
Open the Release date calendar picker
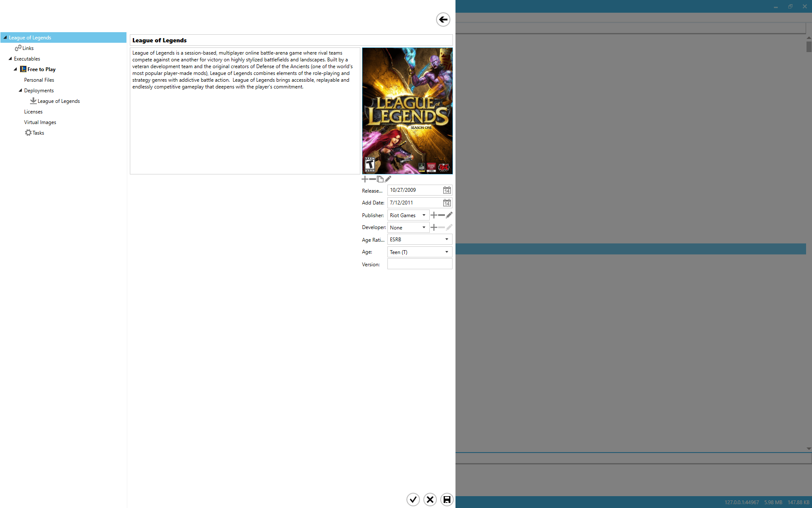point(447,190)
